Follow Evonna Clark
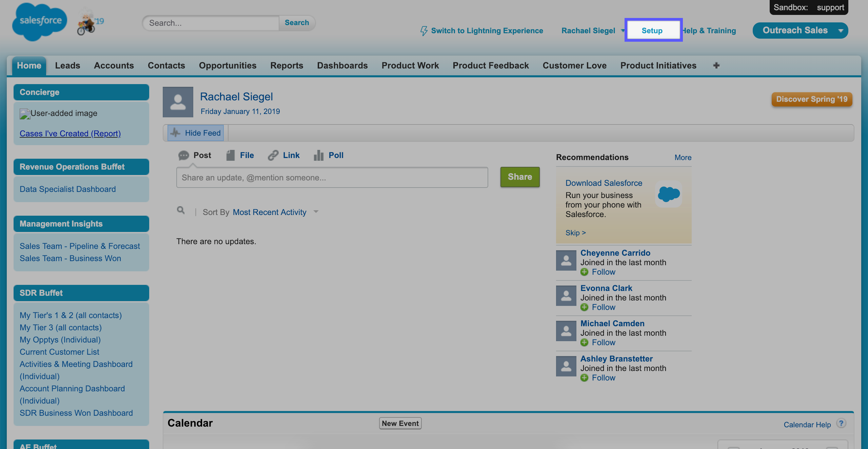868x449 pixels. [x=603, y=307]
